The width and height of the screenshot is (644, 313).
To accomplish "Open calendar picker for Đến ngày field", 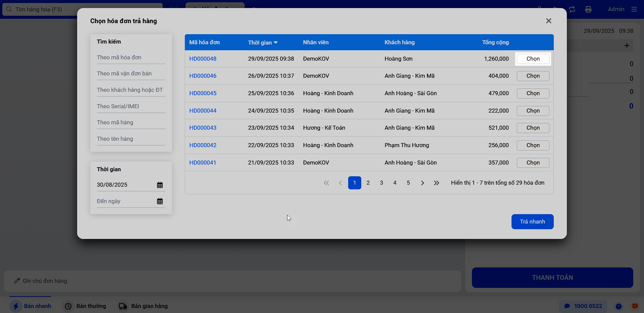I will [160, 201].
